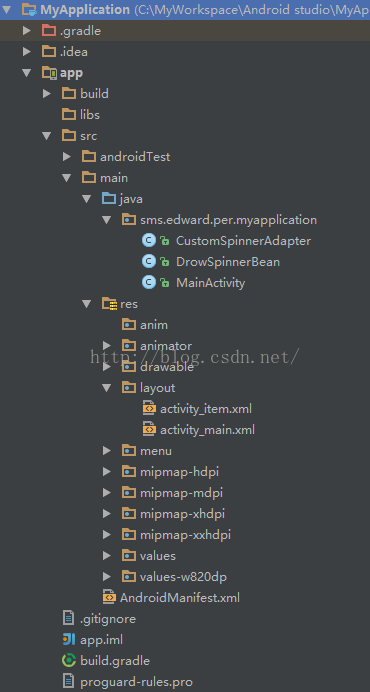Click the XML file icon of activity_item.xml
This screenshot has height=692, width=370.
pos(149,409)
